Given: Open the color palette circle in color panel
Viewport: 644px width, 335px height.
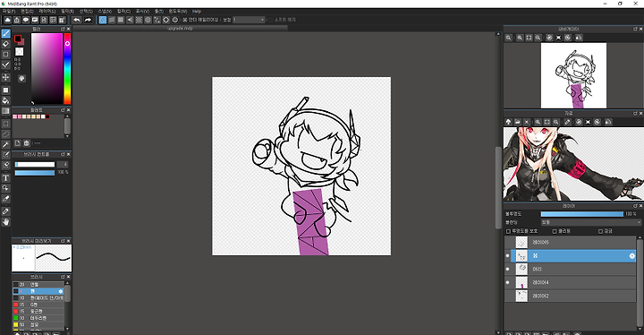Looking at the screenshot, I should (x=21, y=78).
